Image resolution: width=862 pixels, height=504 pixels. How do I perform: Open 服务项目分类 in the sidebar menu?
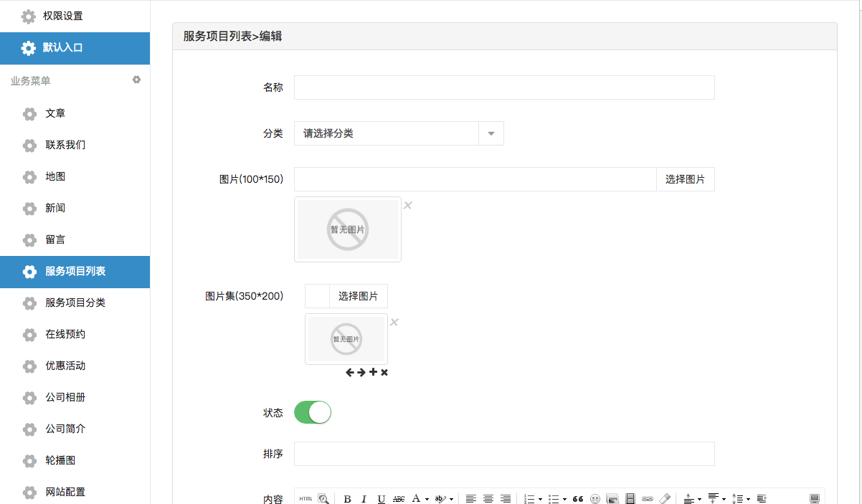pyautogui.click(x=75, y=303)
